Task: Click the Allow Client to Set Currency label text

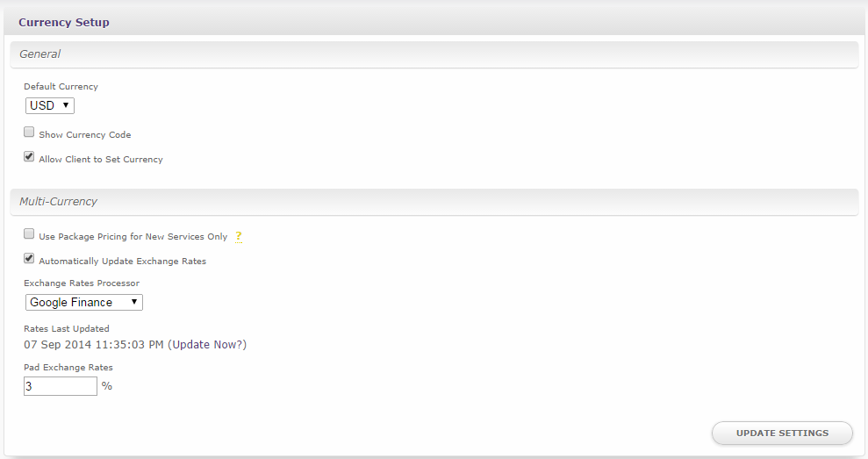Action: pos(101,160)
